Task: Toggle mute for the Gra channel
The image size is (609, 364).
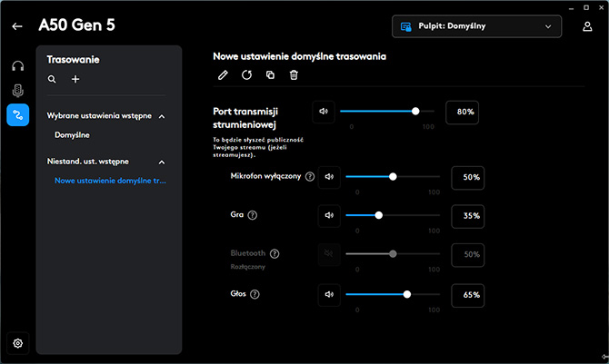Action: (329, 215)
